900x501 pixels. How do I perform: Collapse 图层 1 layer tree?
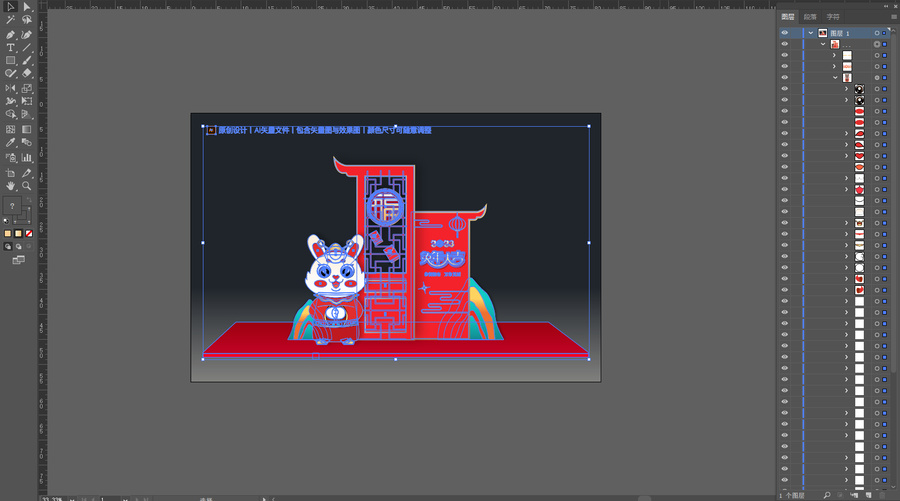click(811, 33)
